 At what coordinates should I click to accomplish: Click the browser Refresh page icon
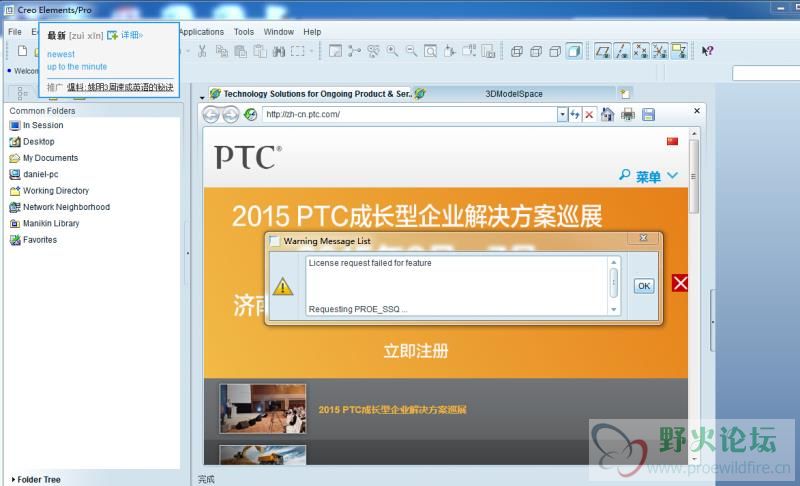[x=251, y=114]
